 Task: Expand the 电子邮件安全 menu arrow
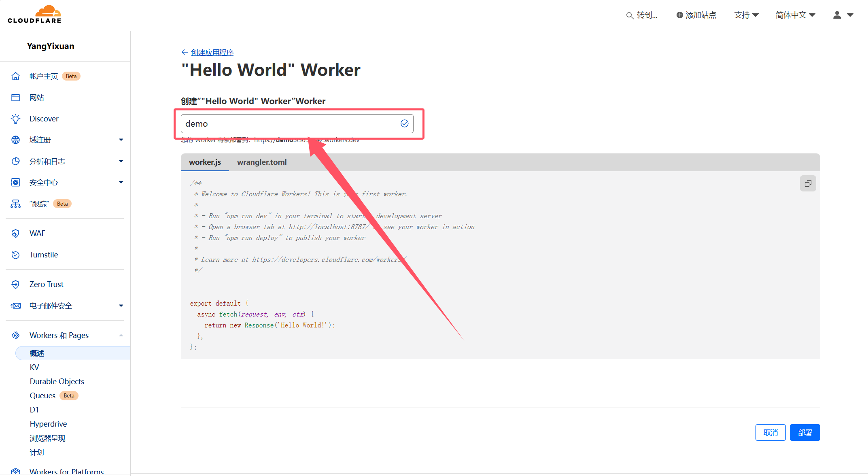coord(121,306)
